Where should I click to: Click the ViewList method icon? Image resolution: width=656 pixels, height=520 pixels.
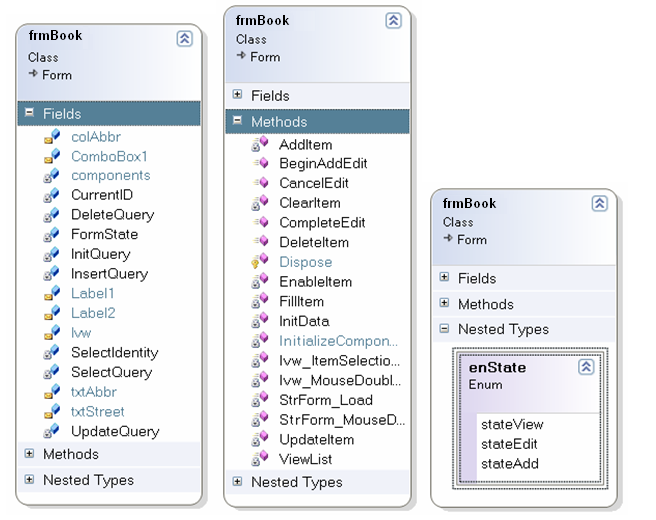click(260, 459)
